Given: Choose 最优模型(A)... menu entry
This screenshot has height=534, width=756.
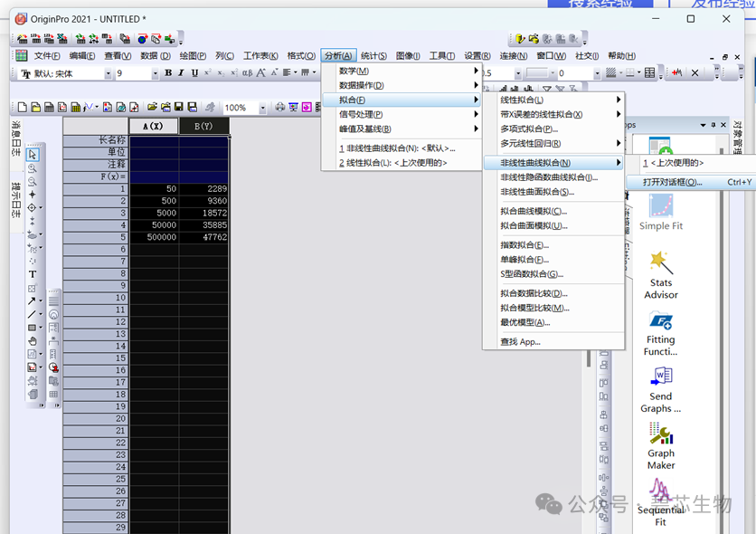Looking at the screenshot, I should coord(553,322).
